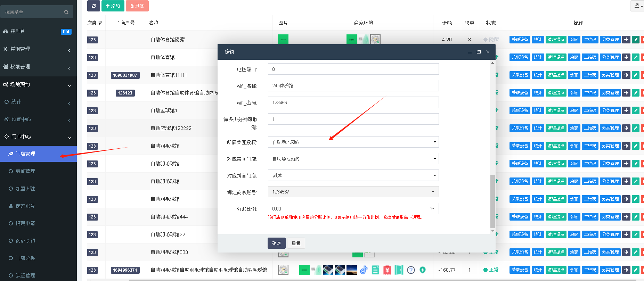Expand the 设置中心 sidebar submenu
The height and width of the screenshot is (281, 644).
tap(38, 119)
